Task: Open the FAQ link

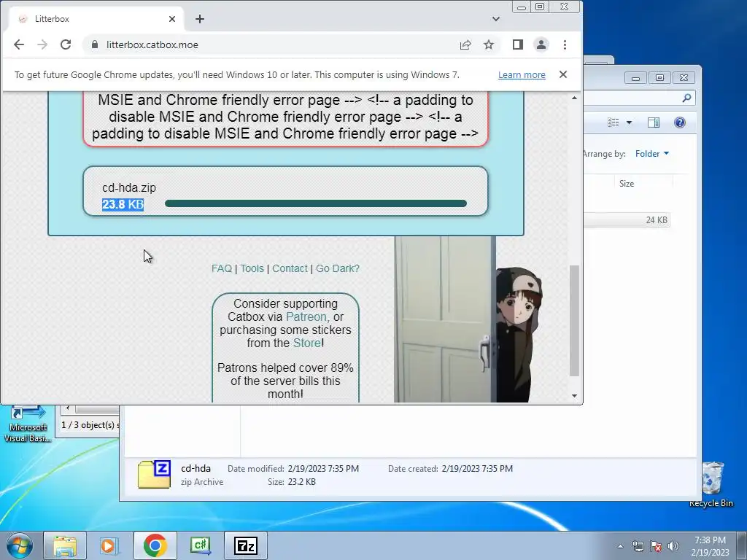Action: pos(222,268)
